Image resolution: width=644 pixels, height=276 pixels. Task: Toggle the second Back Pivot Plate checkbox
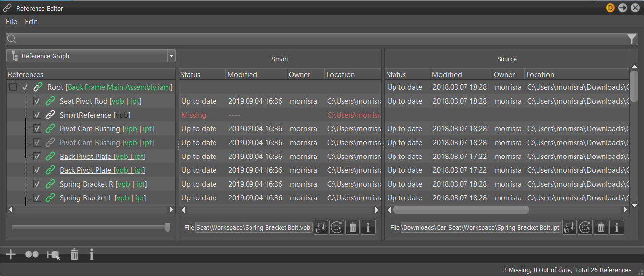point(37,170)
